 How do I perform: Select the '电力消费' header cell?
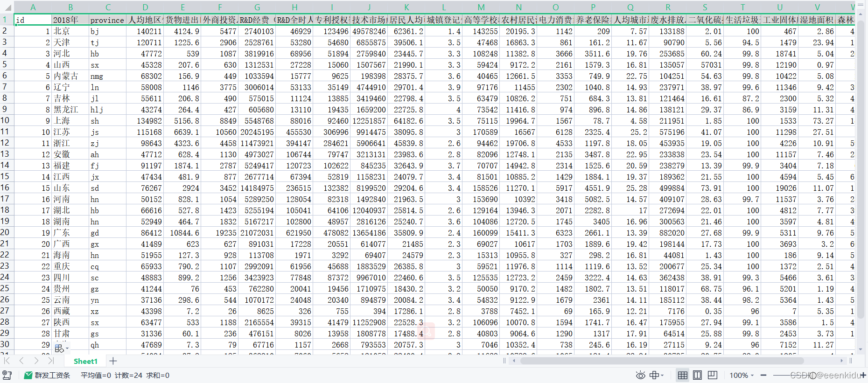point(556,20)
